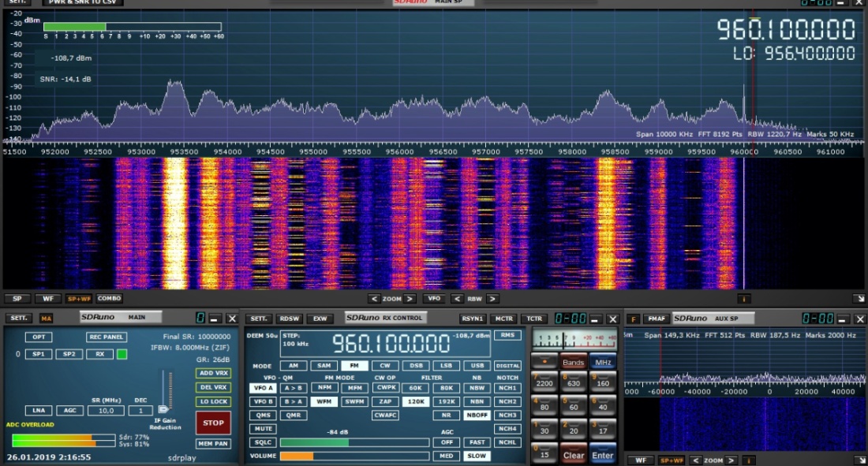
Task: Click FMAF button in Aux SP
Action: (x=657, y=319)
